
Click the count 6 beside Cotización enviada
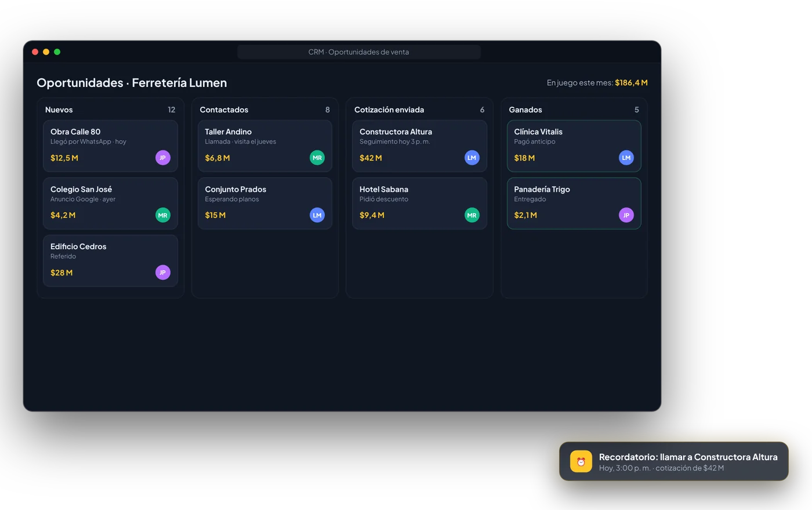tap(482, 110)
